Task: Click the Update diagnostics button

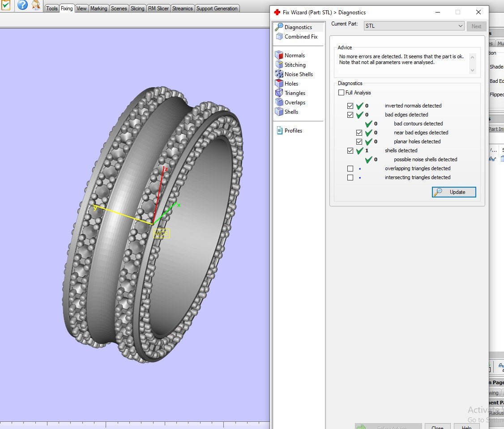Action: (x=454, y=192)
